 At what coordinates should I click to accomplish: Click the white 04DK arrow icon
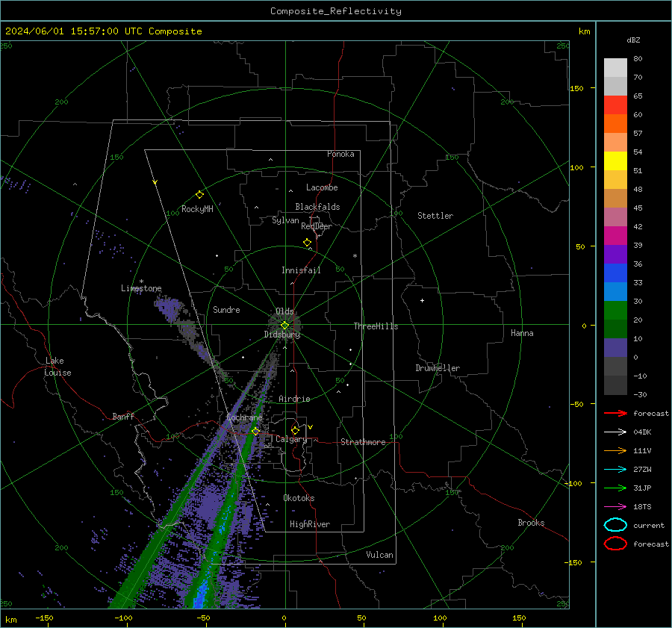pyautogui.click(x=615, y=432)
